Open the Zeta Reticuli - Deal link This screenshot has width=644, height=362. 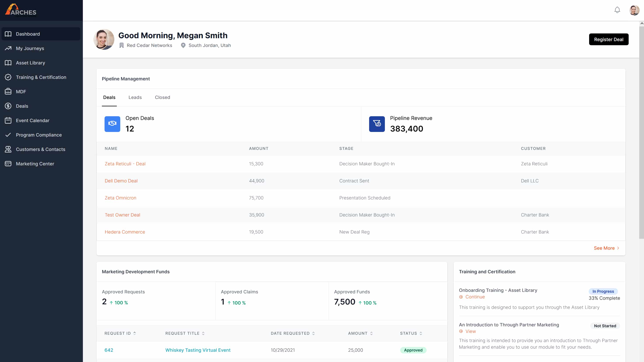coord(125,164)
